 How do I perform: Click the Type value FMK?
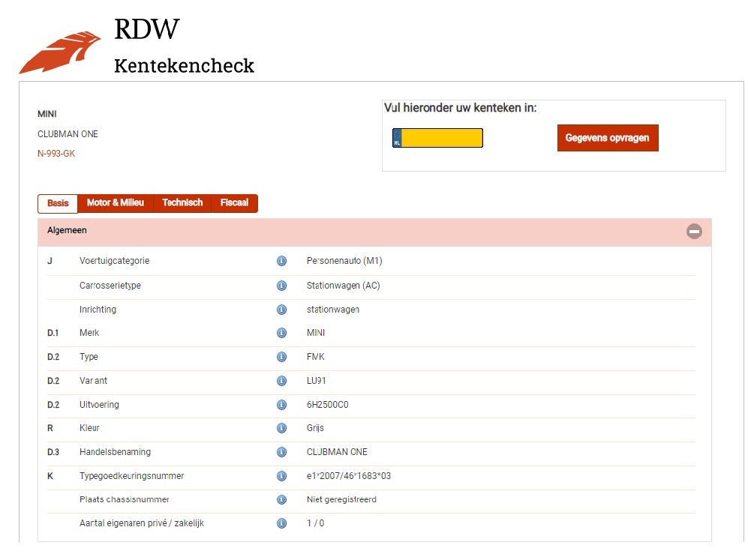[x=315, y=357]
